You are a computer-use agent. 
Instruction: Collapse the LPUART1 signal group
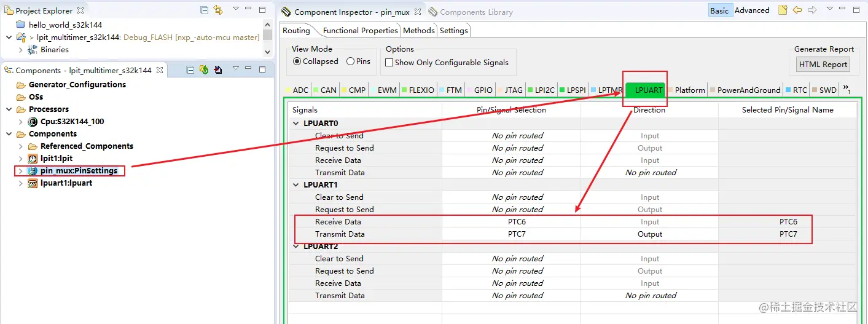[x=296, y=185]
